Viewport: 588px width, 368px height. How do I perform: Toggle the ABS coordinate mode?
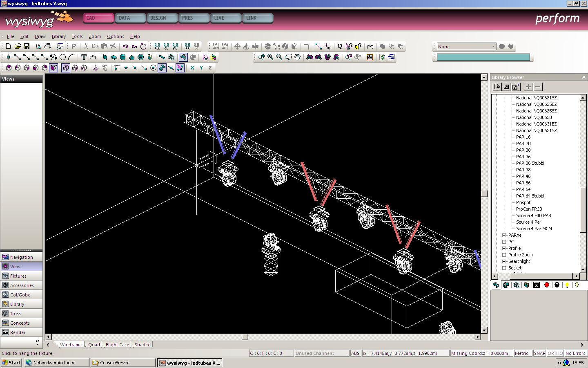(x=355, y=353)
